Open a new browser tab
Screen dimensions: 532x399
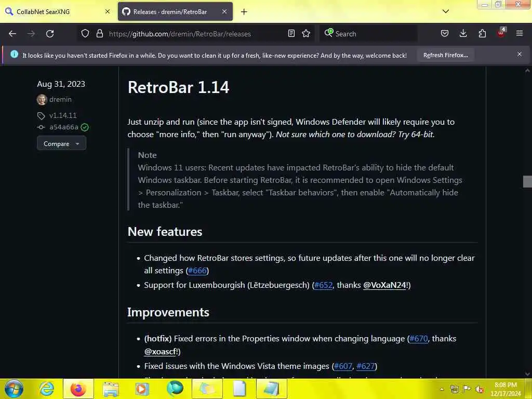click(244, 12)
